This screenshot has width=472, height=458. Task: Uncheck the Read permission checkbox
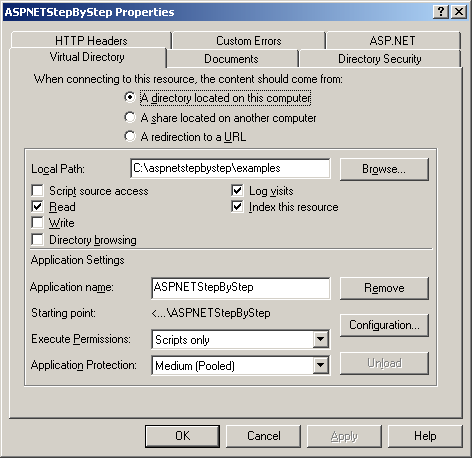[x=37, y=207]
